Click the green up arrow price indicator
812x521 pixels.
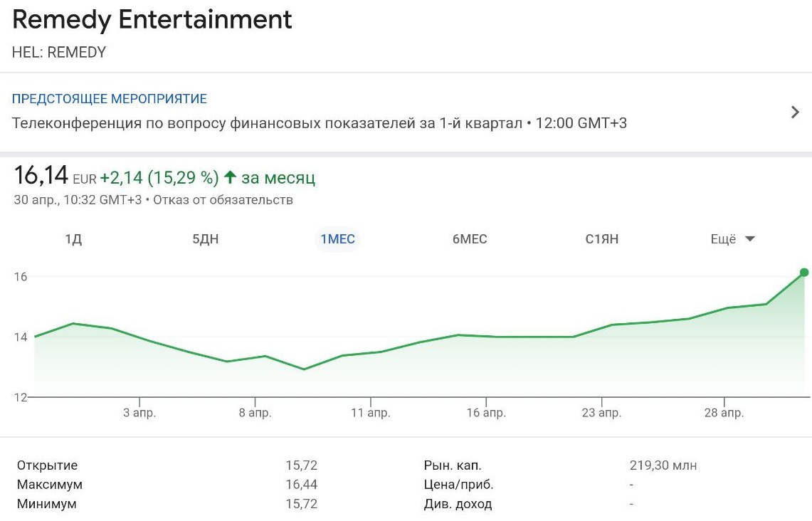[229, 177]
